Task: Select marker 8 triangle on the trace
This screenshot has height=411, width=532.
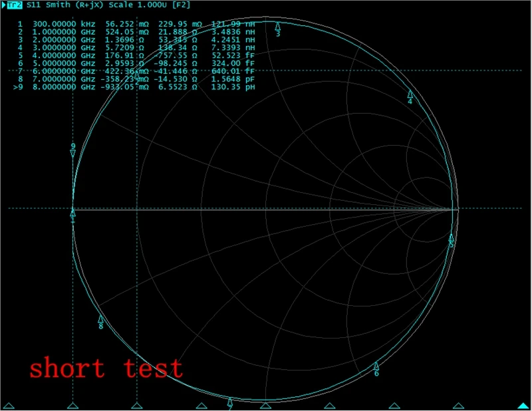Action: point(100,319)
